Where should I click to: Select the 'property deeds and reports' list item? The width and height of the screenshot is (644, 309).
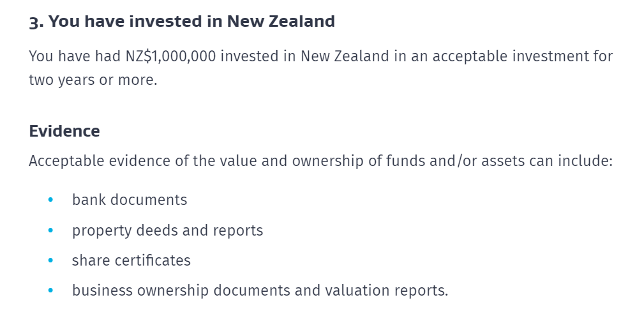tap(168, 230)
